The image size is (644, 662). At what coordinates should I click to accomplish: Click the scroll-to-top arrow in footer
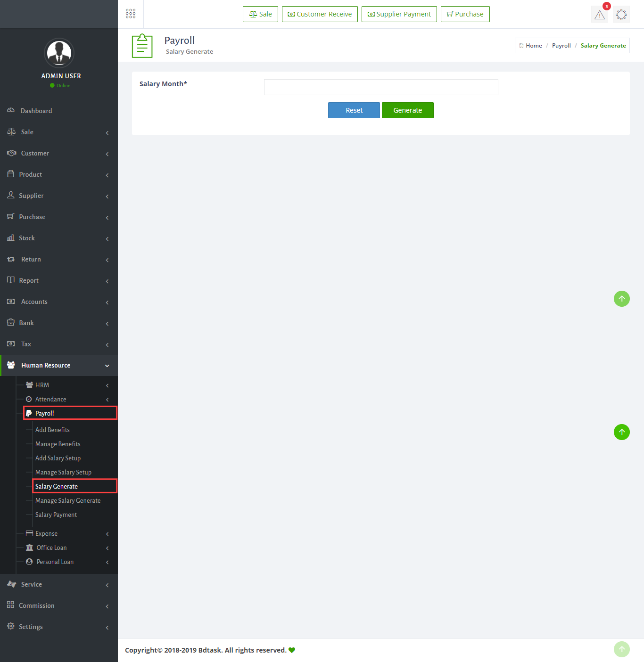621,649
